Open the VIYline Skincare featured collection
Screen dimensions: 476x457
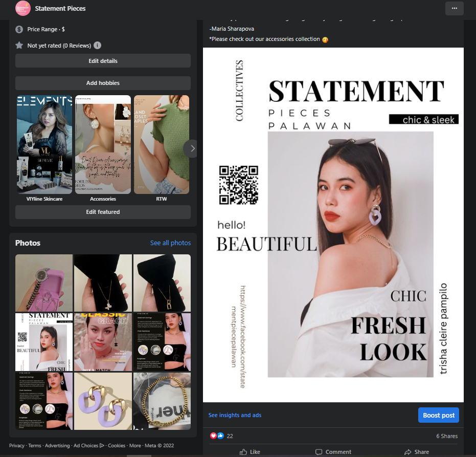pyautogui.click(x=44, y=145)
